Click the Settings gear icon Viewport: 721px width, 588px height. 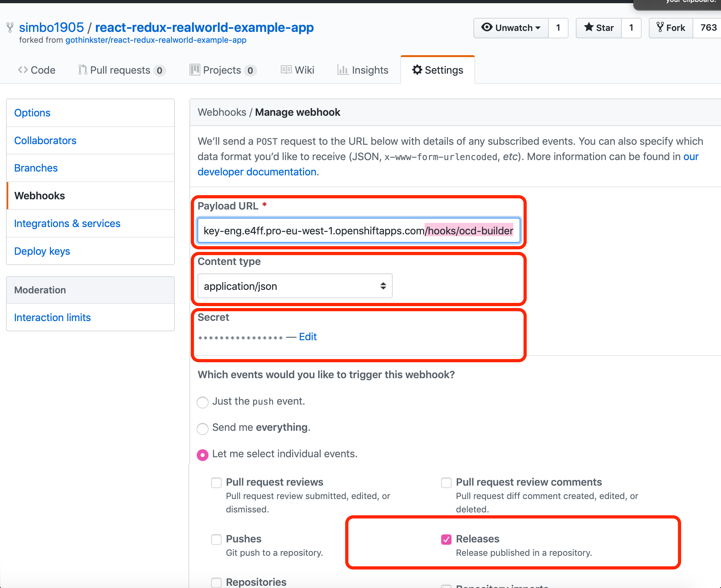click(x=417, y=70)
